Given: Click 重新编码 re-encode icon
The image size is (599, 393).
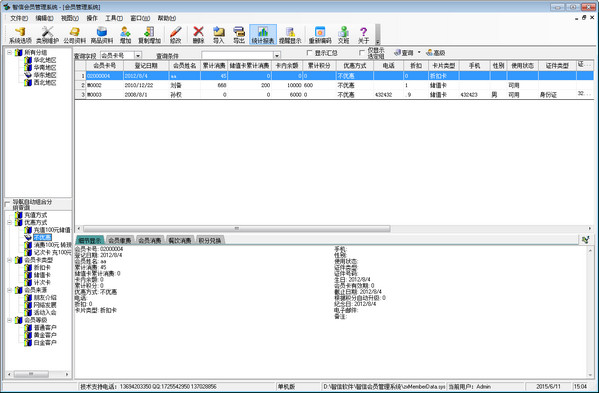Looking at the screenshot, I should [320, 35].
